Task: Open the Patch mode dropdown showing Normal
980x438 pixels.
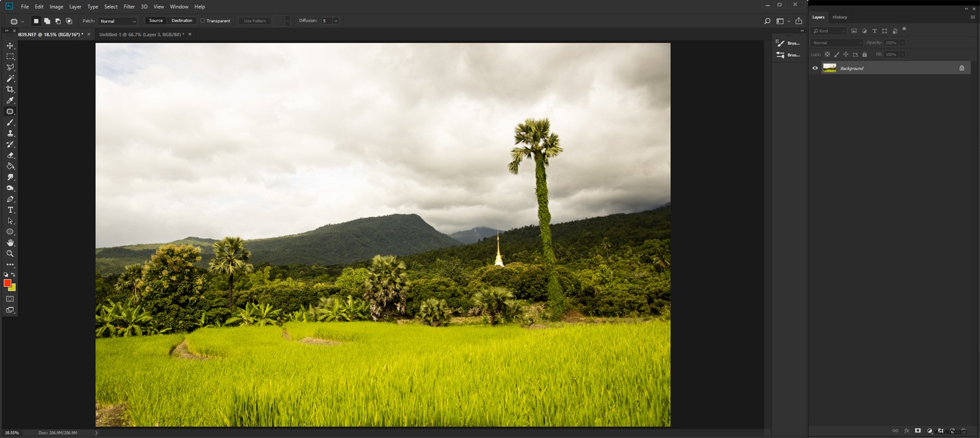Action: pyautogui.click(x=118, y=20)
